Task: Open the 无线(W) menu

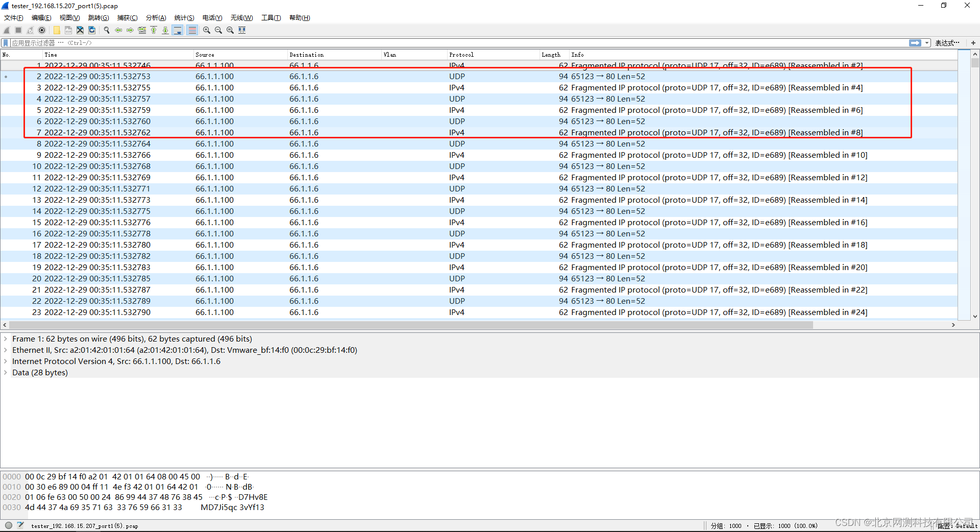Action: (x=241, y=18)
